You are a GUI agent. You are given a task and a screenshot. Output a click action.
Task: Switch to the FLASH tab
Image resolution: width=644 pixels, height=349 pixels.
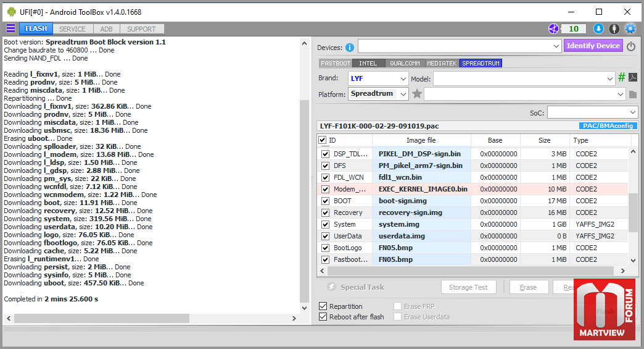(x=36, y=29)
